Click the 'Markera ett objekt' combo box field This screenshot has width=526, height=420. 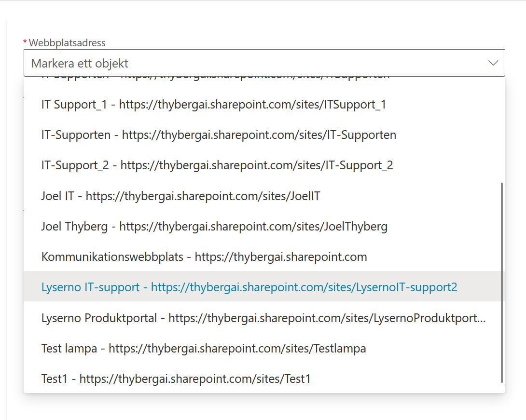click(x=264, y=63)
